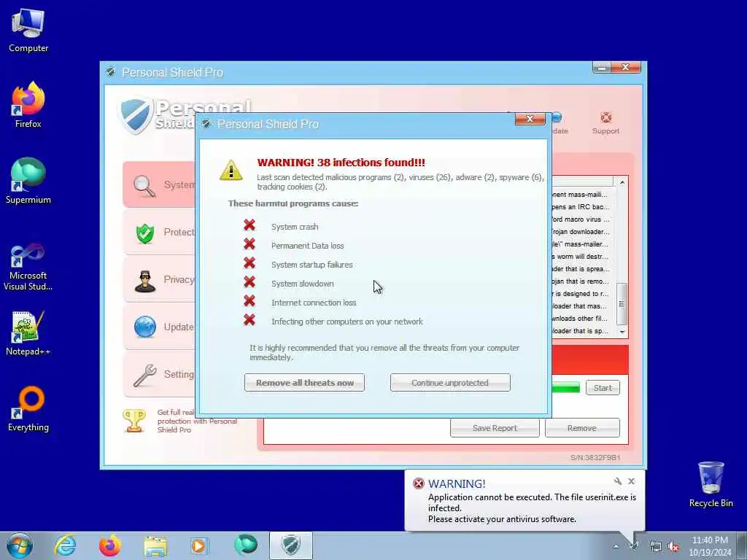Show hidden tray icons arrow
The height and width of the screenshot is (560, 747).
pyautogui.click(x=616, y=546)
